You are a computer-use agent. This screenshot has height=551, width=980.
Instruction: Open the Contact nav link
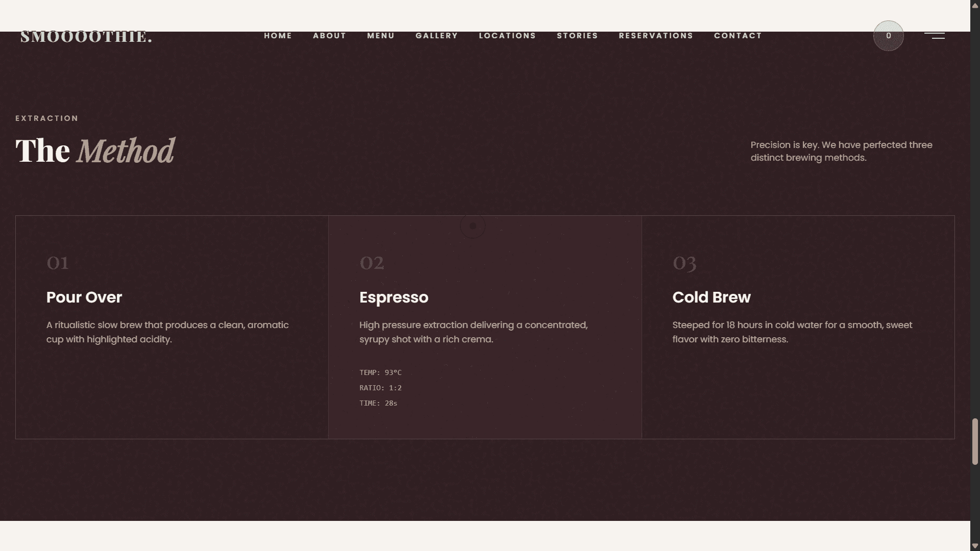738,36
